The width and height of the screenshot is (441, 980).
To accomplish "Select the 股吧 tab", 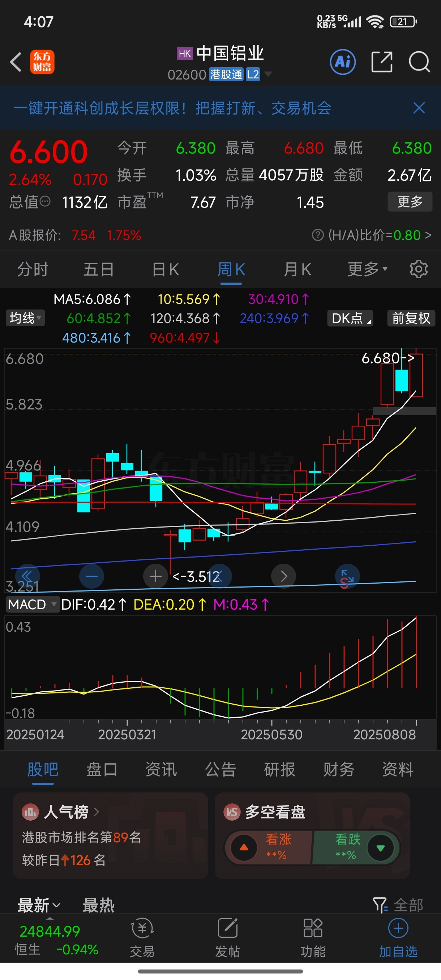I will (43, 769).
